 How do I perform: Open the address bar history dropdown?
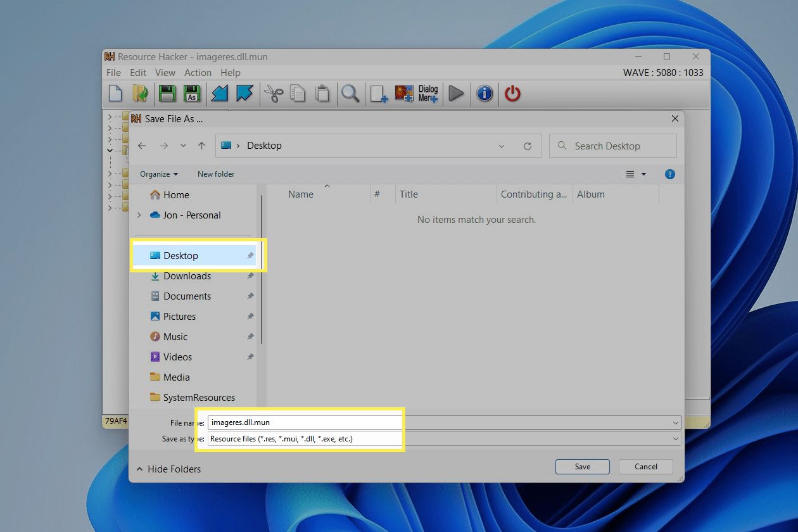pos(502,146)
